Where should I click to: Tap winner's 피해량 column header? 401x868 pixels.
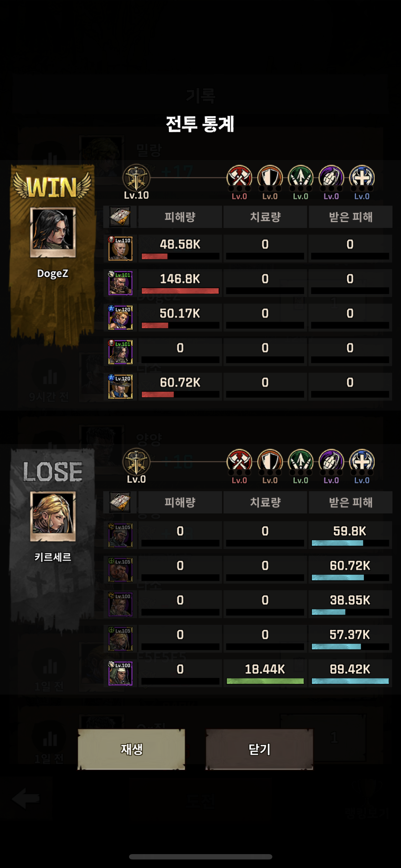pyautogui.click(x=180, y=217)
